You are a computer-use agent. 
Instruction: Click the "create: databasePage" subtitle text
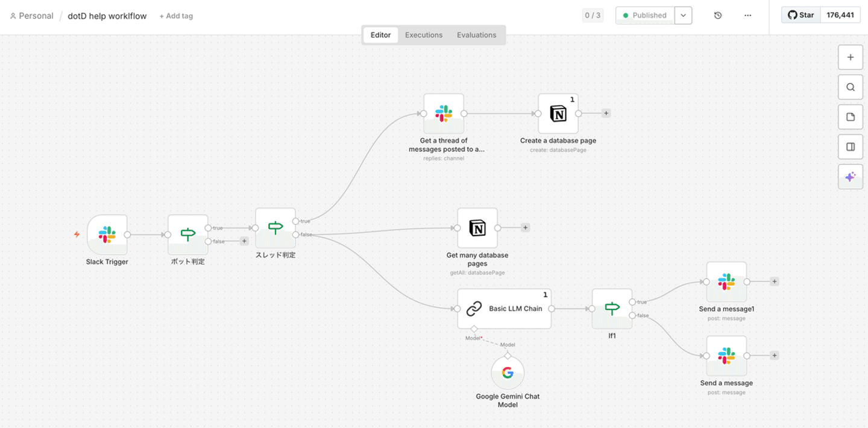pyautogui.click(x=558, y=150)
